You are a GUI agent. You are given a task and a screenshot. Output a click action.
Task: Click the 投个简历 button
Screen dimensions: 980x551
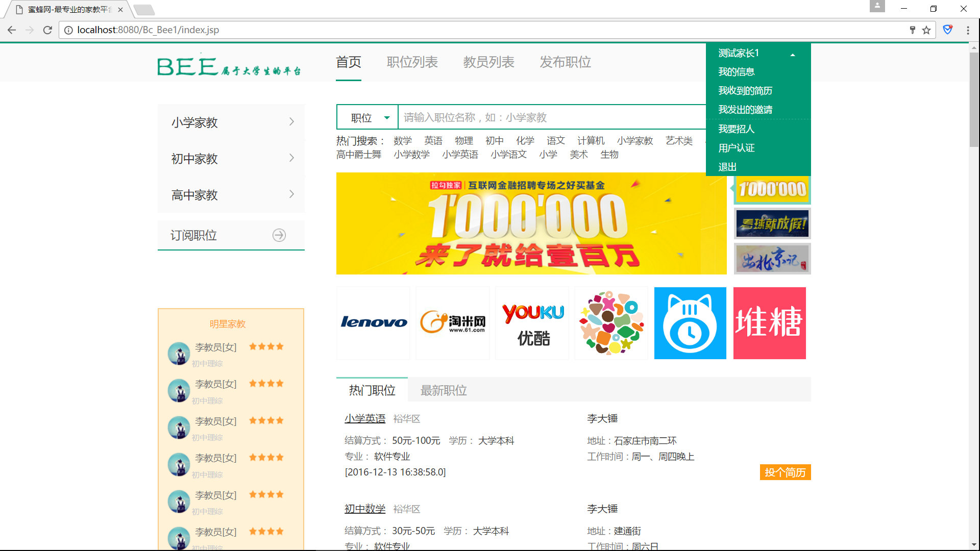coord(785,472)
